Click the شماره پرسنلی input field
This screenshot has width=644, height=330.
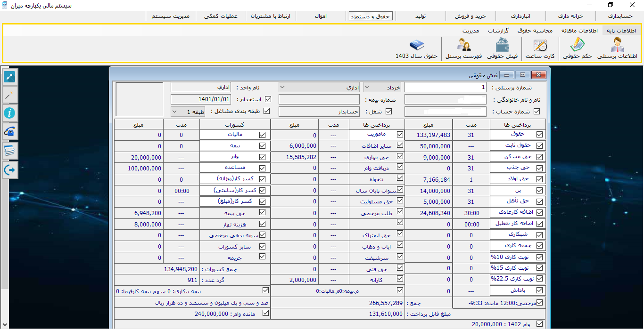tap(445, 87)
